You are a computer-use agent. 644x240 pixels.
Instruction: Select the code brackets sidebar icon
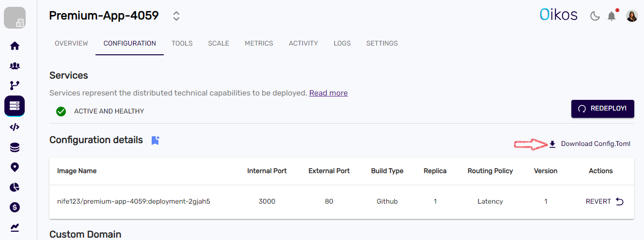click(x=15, y=127)
